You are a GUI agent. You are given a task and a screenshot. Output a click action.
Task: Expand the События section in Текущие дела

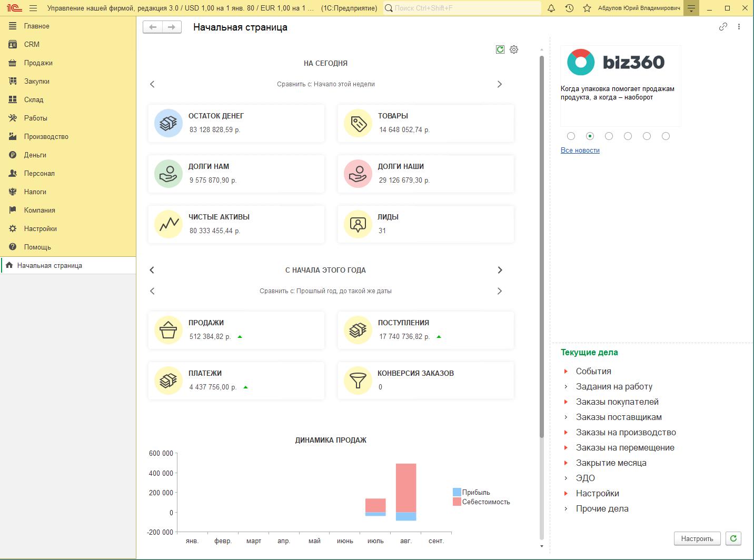coord(566,372)
